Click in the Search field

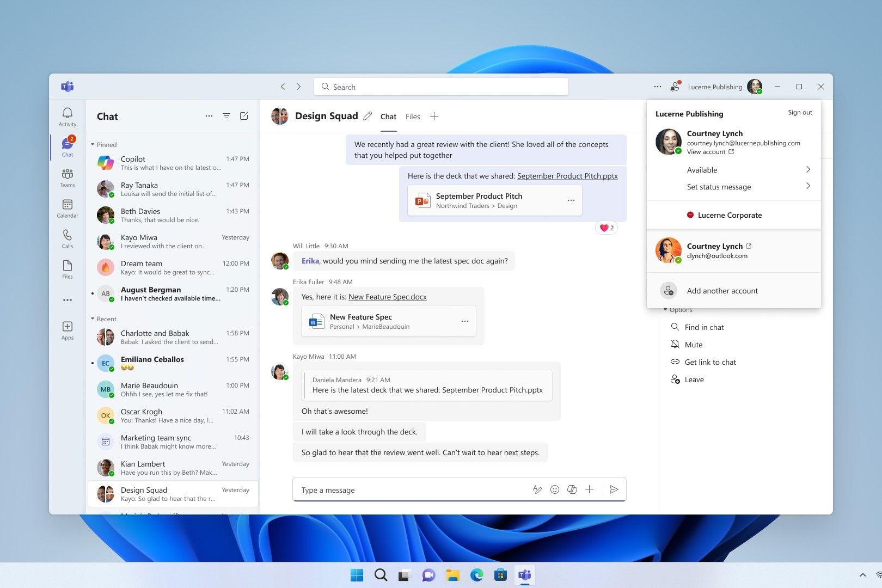coord(441,87)
